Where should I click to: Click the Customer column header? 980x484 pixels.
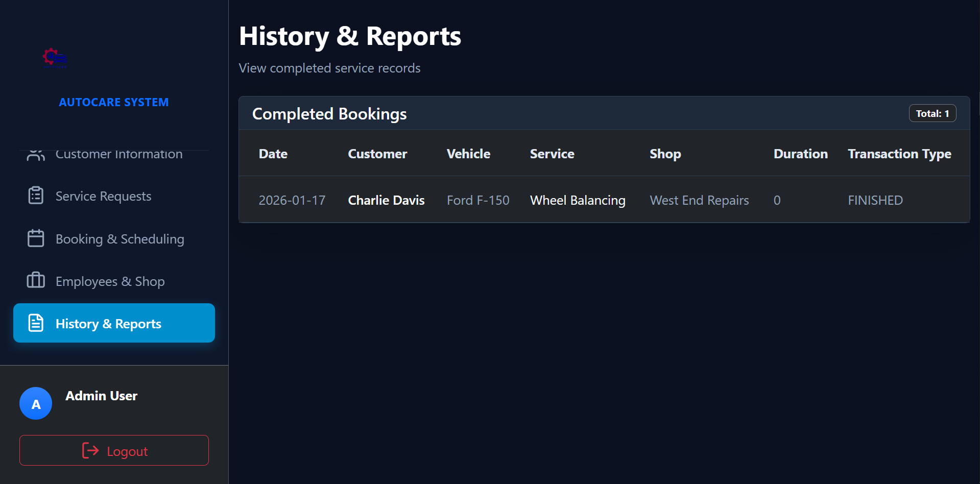coord(377,154)
